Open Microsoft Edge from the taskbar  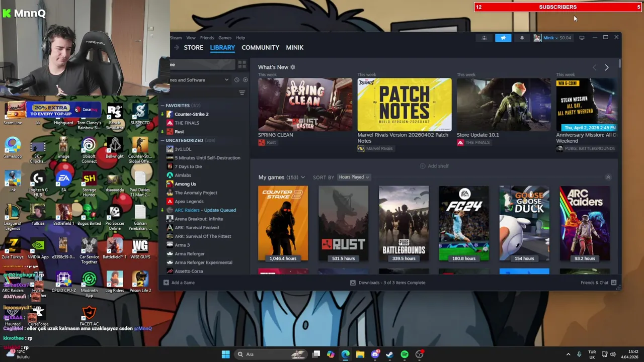(345, 354)
